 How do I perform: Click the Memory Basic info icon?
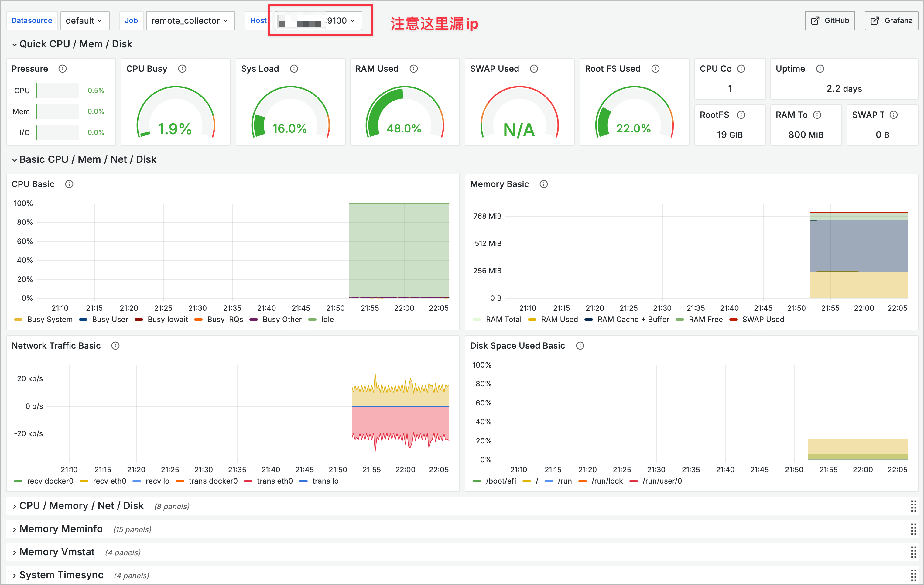[544, 184]
